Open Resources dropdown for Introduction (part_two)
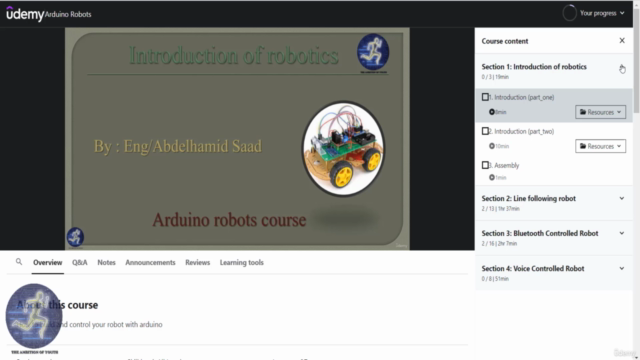This screenshot has width=640, height=360. [600, 146]
